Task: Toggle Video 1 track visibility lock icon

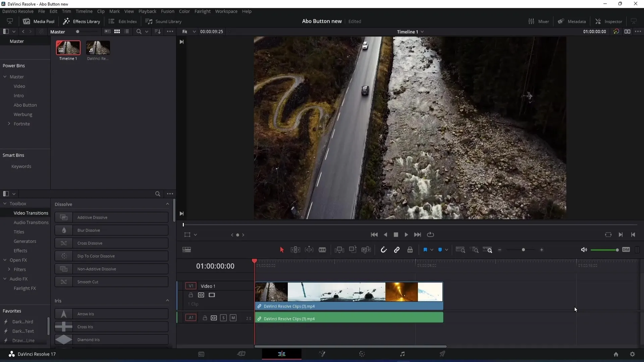Action: (191, 295)
